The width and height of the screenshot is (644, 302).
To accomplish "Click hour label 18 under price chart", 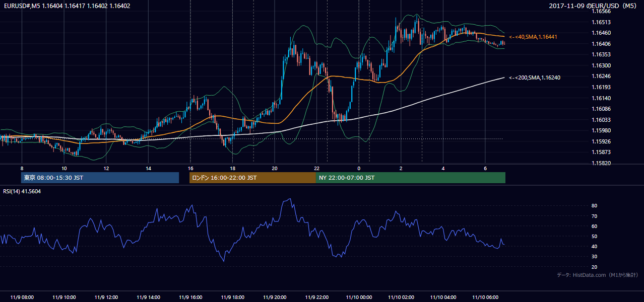I will pos(232,168).
